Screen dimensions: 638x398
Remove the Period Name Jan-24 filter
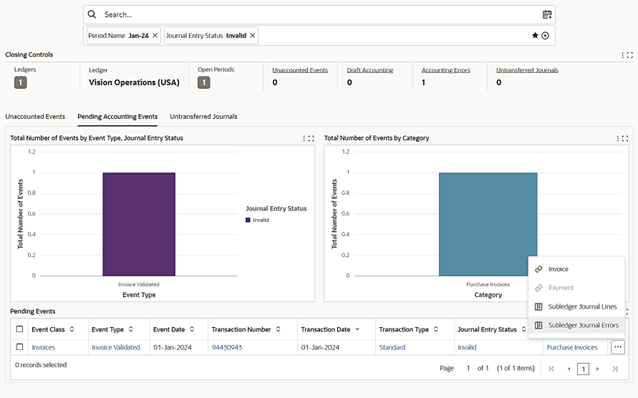[155, 36]
